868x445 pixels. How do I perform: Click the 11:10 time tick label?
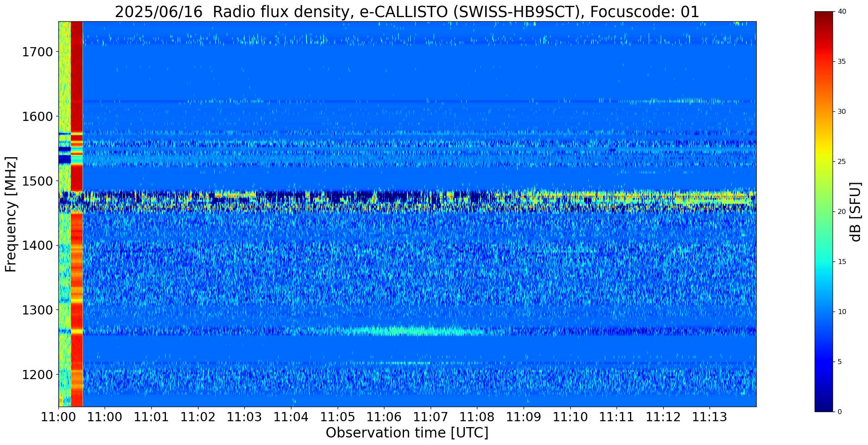pyautogui.click(x=570, y=417)
